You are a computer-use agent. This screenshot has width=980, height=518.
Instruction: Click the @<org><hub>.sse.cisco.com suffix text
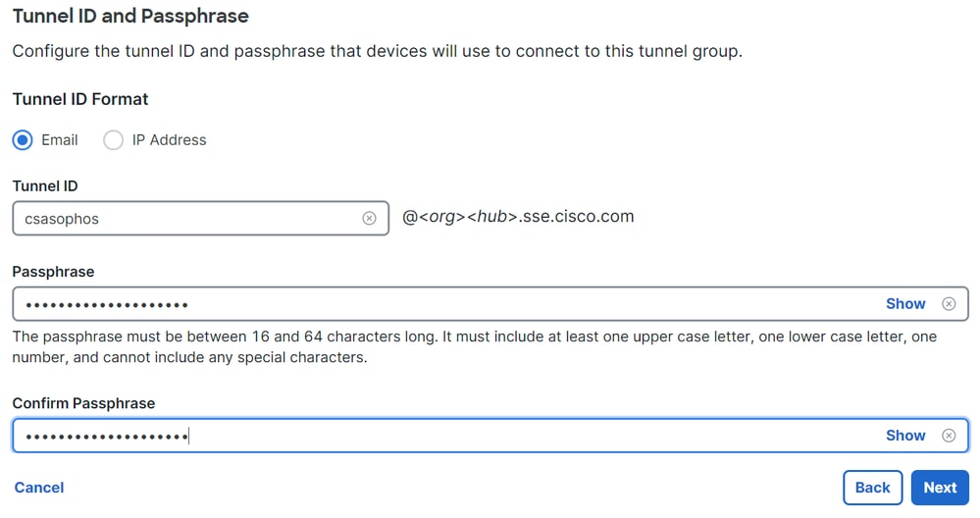coord(518,216)
